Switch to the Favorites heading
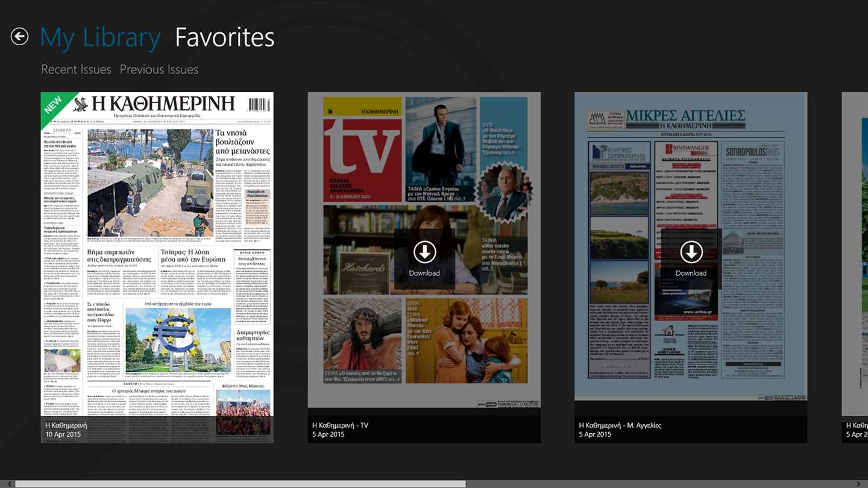Screen dimensions: 868x488 coord(224,37)
